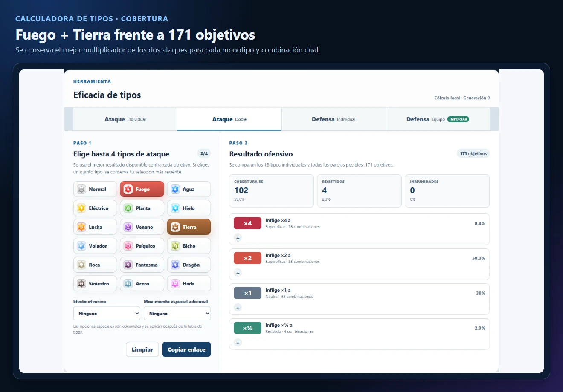Image resolution: width=563 pixels, height=392 pixels.
Task: Switch to the Ataque Individual tab
Action: pyautogui.click(x=125, y=119)
